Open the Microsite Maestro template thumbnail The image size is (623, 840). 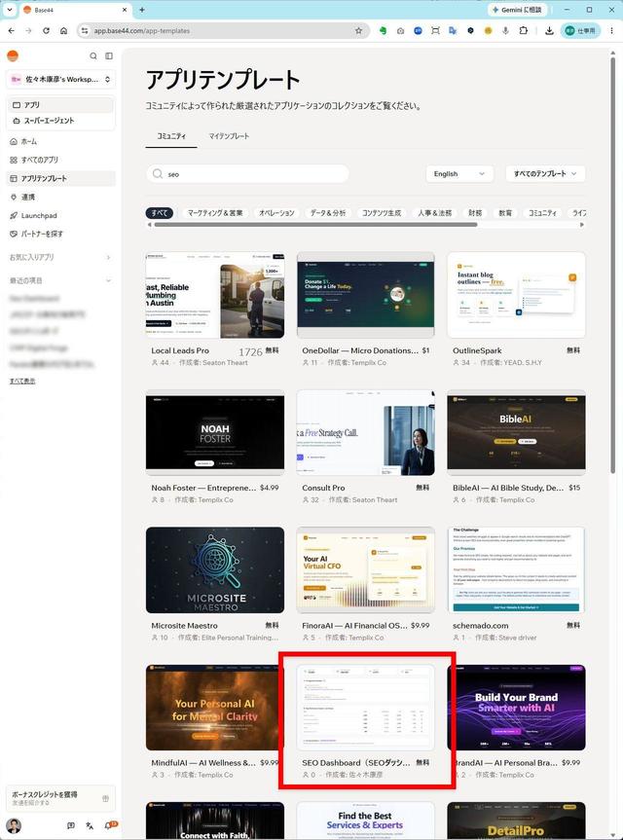click(x=215, y=570)
